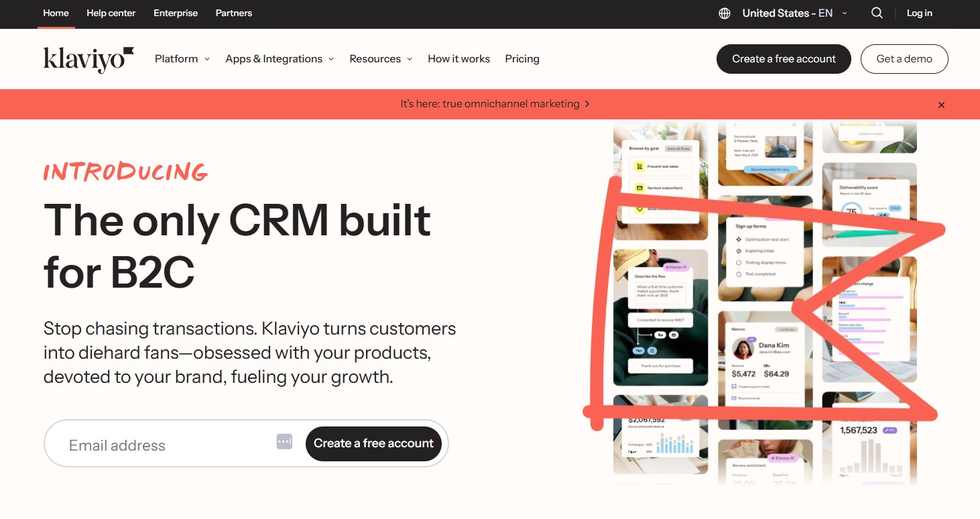Select the Yes chip in the SMS consent flow
Image resolution: width=980 pixels, height=519 pixels.
pos(638,351)
